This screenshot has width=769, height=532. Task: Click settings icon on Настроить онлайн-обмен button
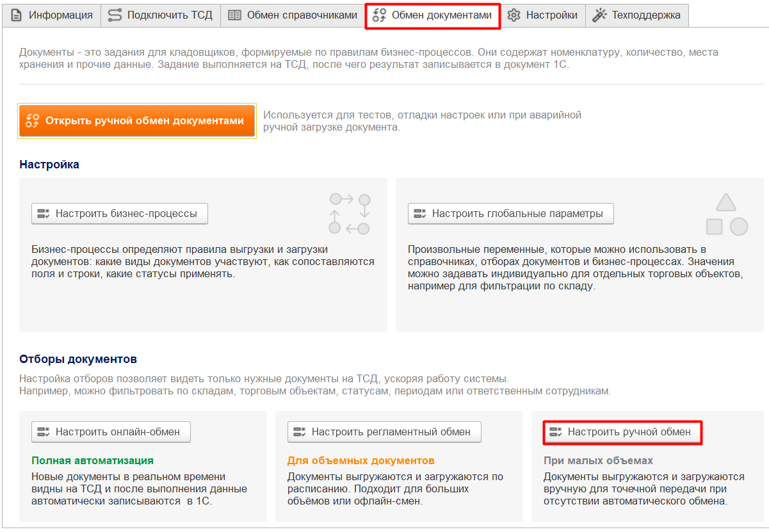point(44,432)
